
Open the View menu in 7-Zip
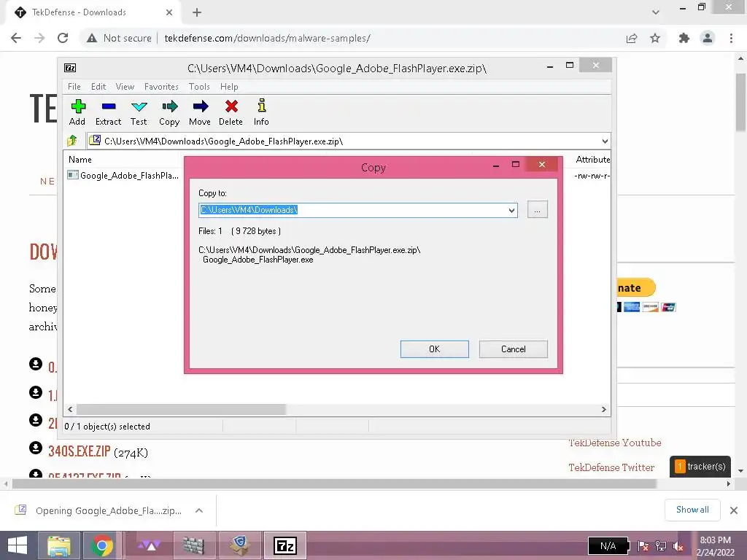125,87
